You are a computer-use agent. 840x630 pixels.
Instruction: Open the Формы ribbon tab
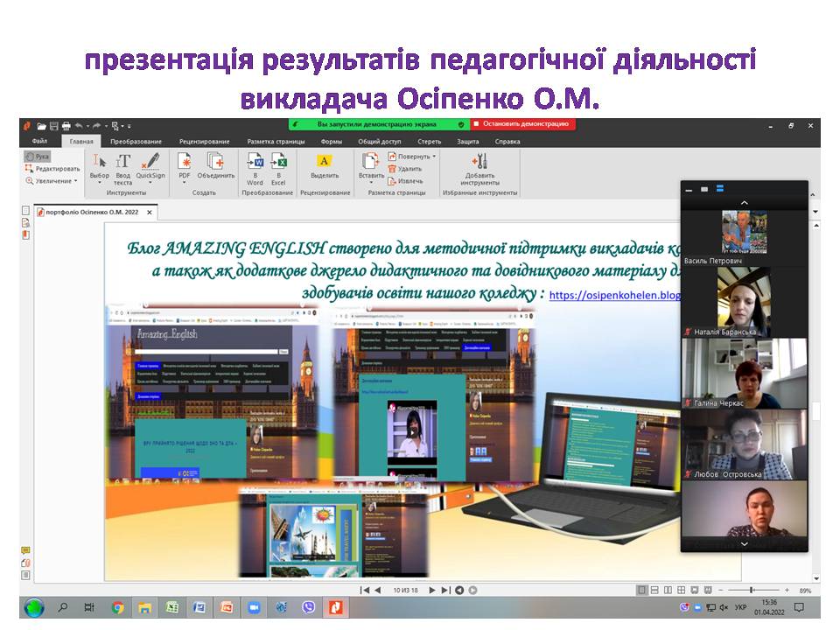[332, 142]
